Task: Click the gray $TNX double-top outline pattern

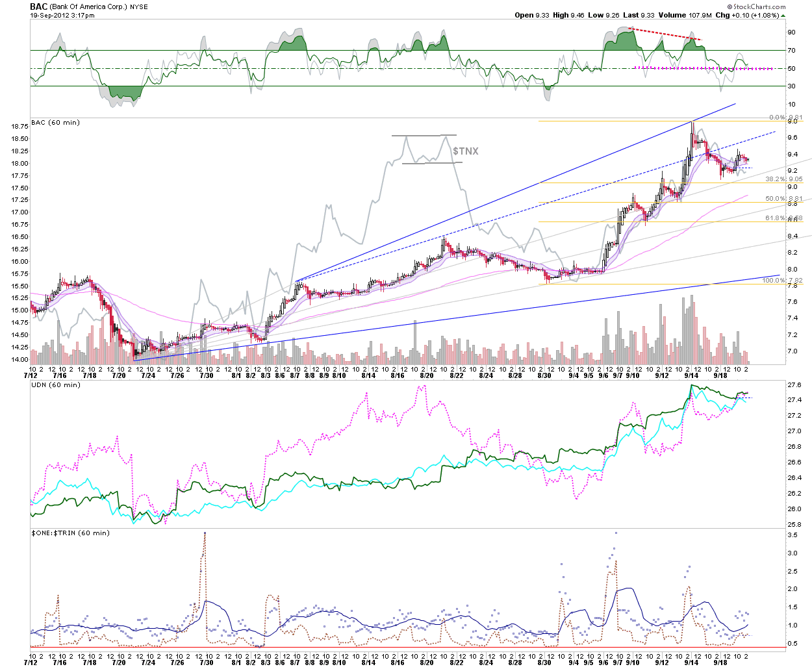Action: tap(425, 149)
